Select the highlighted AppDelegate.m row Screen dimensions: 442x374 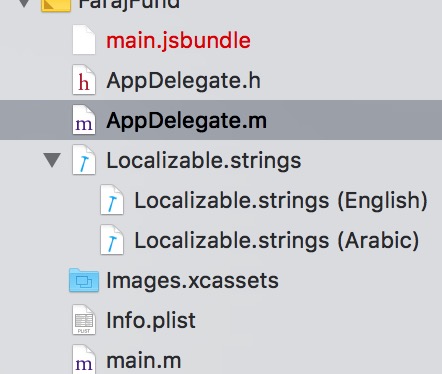221,120
